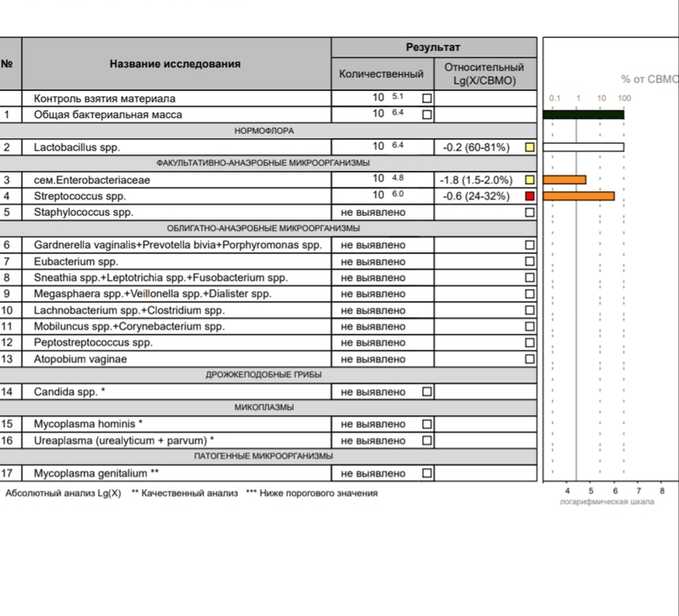Select the Eubacterium spp. row name

point(76,262)
